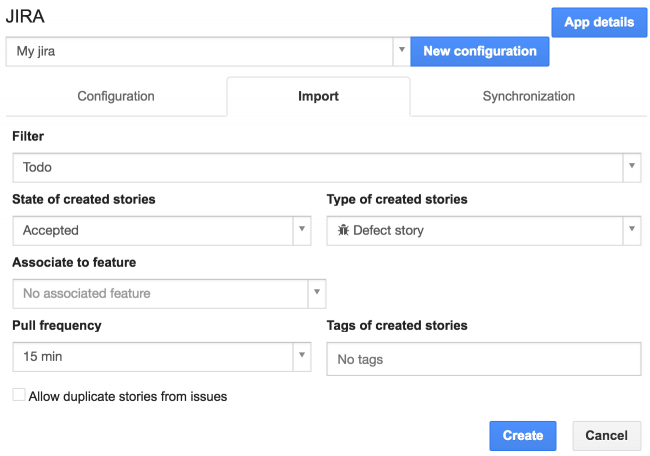
Task: Switch to the Synchronization tab
Action: [x=528, y=97]
